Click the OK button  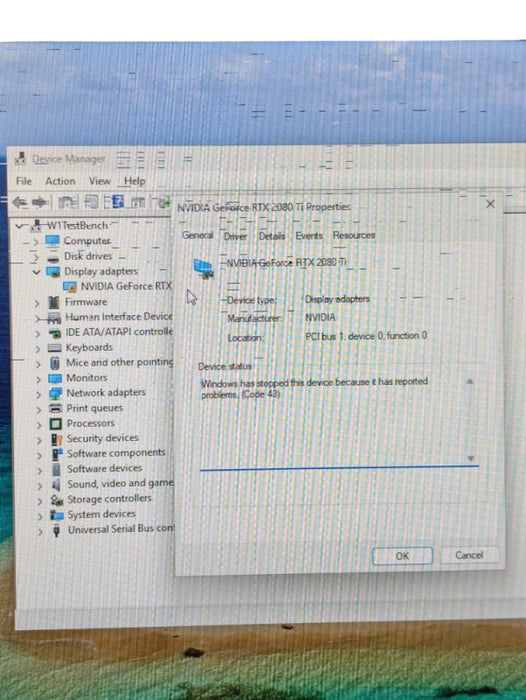pos(402,556)
